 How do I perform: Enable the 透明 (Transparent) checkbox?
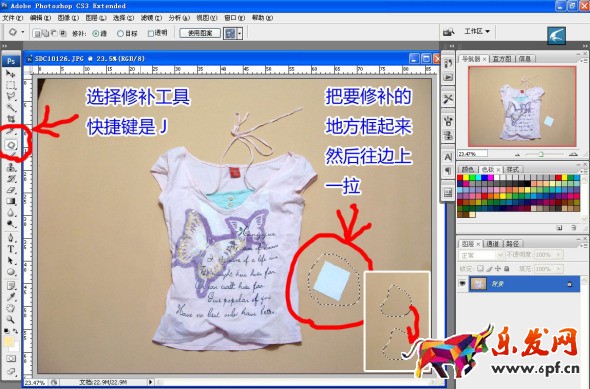(x=157, y=33)
